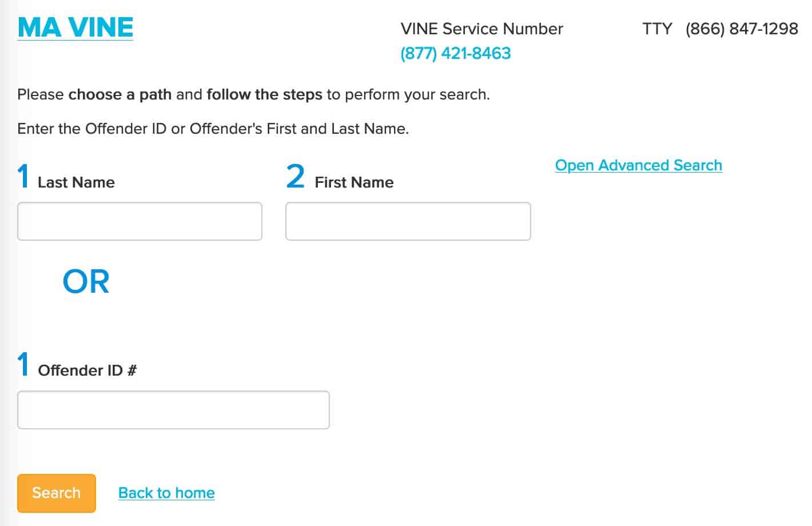Click into the Offender ID # field
This screenshot has height=526, width=812.
(x=173, y=410)
